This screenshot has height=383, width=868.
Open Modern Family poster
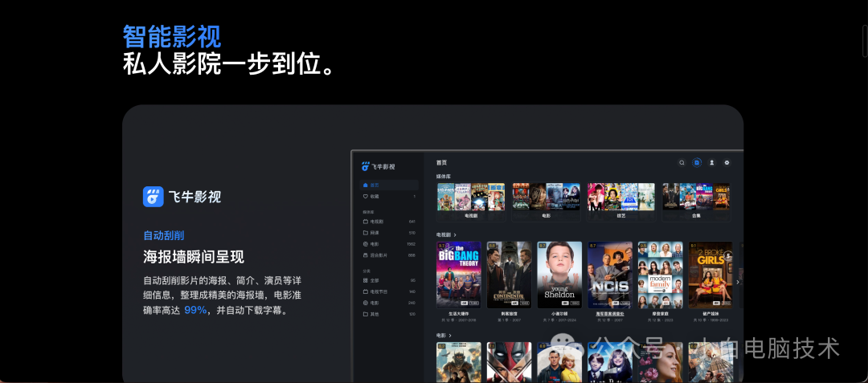point(660,275)
